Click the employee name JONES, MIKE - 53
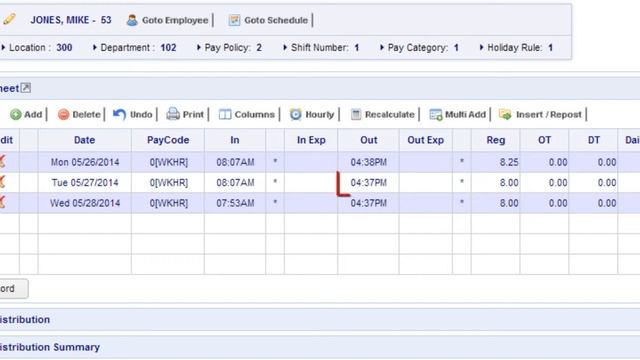640x360 pixels. (71, 20)
